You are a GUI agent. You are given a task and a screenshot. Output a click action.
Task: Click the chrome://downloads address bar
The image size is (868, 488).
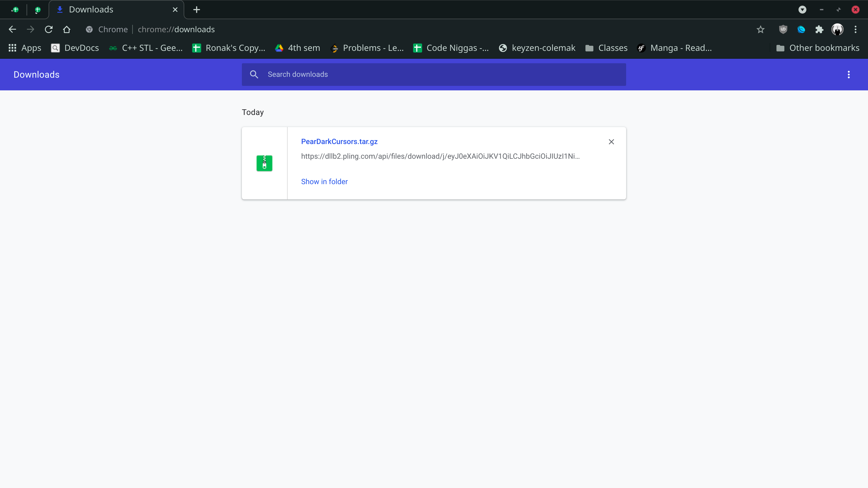[x=176, y=29]
